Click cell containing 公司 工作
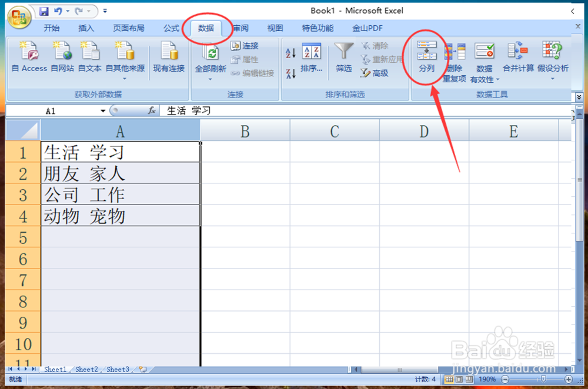588x389 pixels. [121, 195]
